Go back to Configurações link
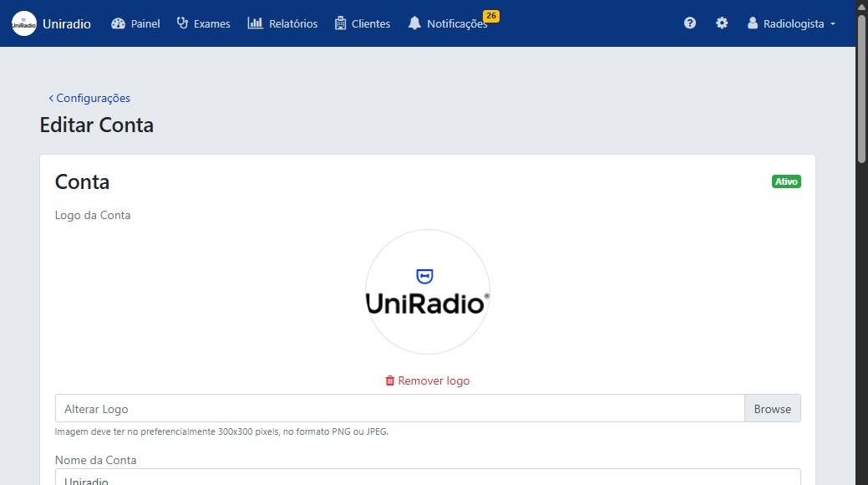 89,98
